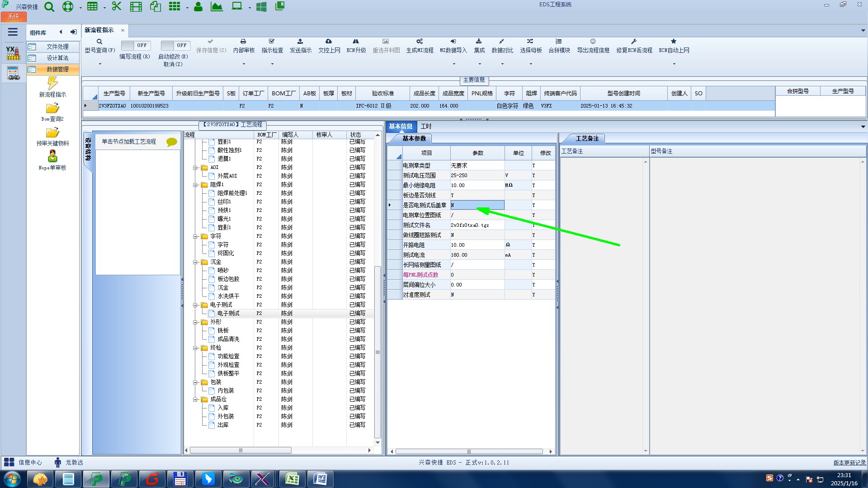This screenshot has width=868, height=488.
Task: Switch to the 工时 tab
Action: (426, 127)
